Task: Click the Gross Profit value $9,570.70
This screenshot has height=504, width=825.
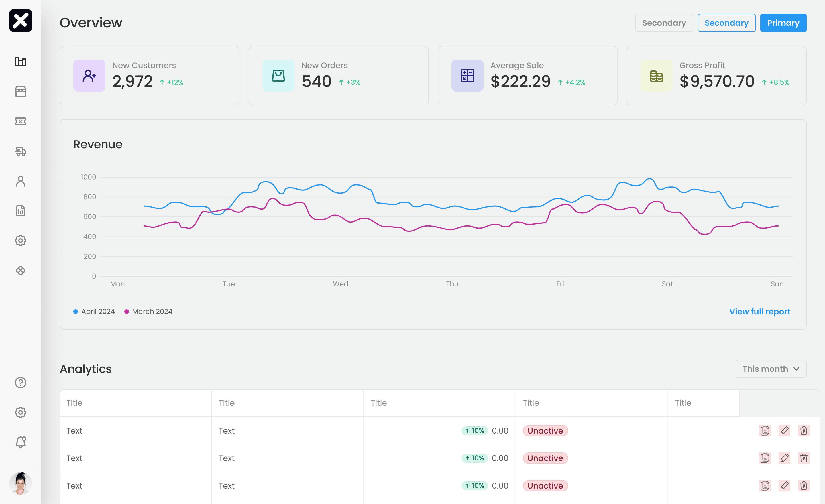Action: 717,82
